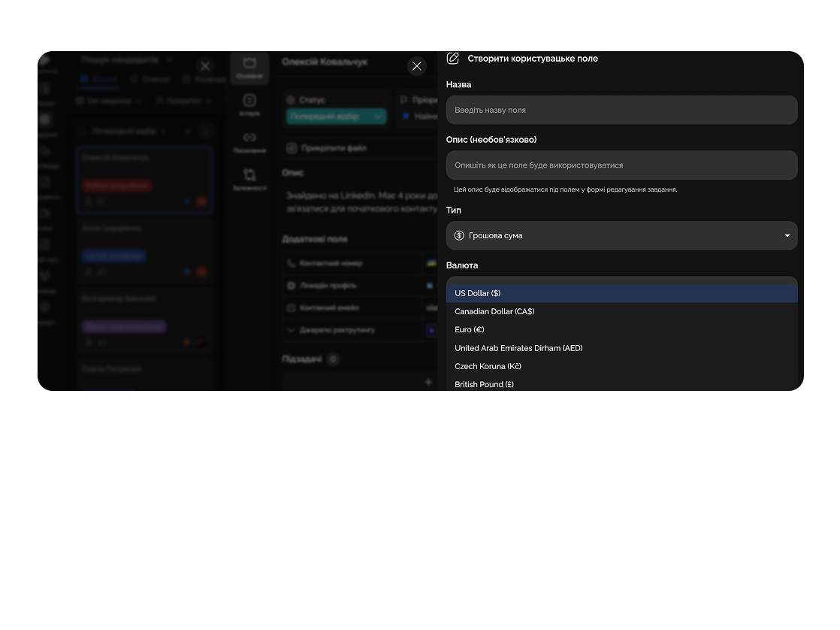Open the Залежності dependencies section
840x630 pixels.
coord(249,179)
